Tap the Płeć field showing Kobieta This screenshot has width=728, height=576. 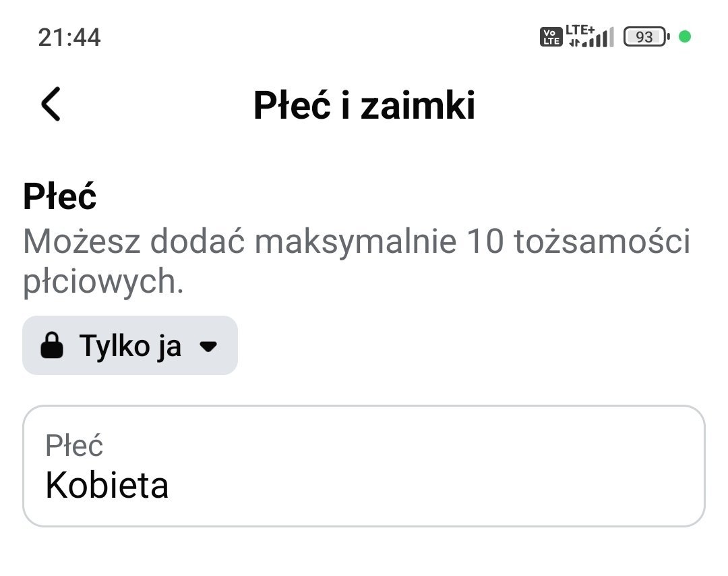point(364,465)
